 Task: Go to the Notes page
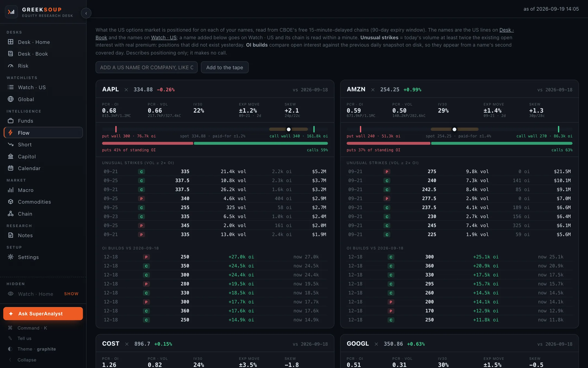(43, 235)
